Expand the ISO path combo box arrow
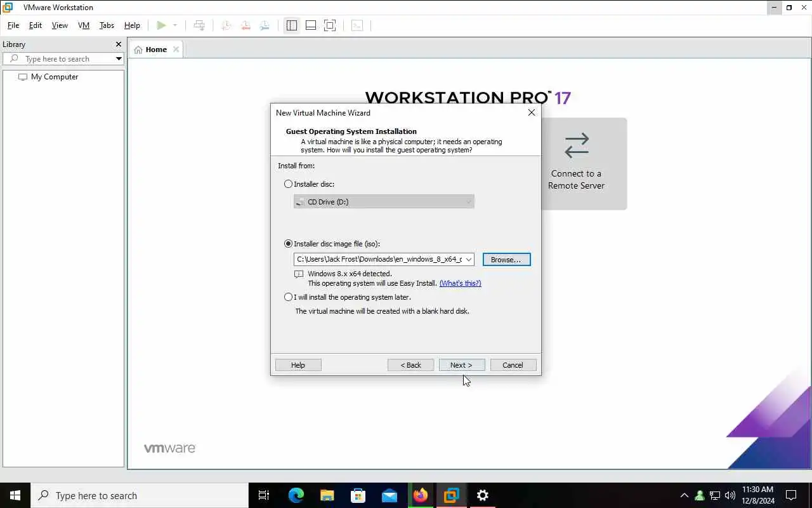This screenshot has height=508, width=812. [x=469, y=259]
